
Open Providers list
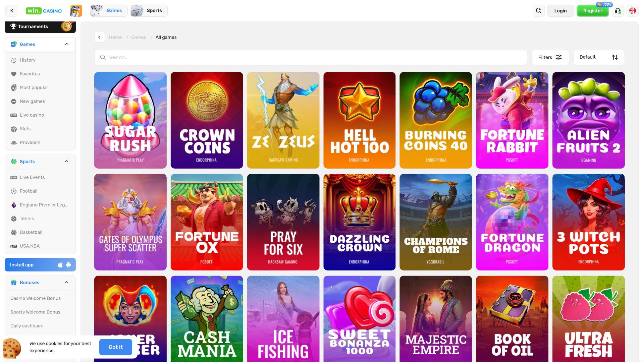pos(40,142)
